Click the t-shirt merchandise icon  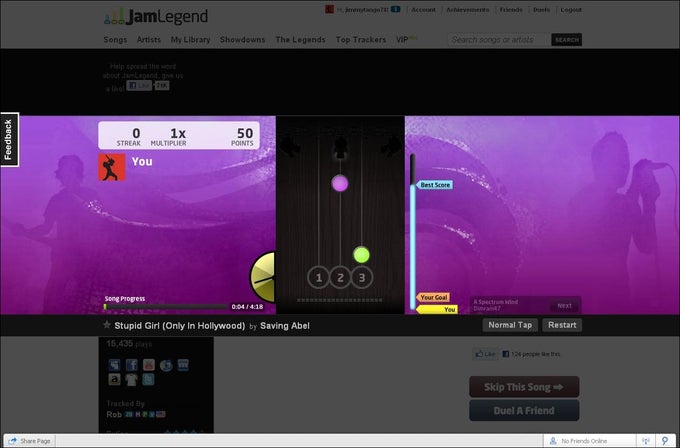(131, 379)
